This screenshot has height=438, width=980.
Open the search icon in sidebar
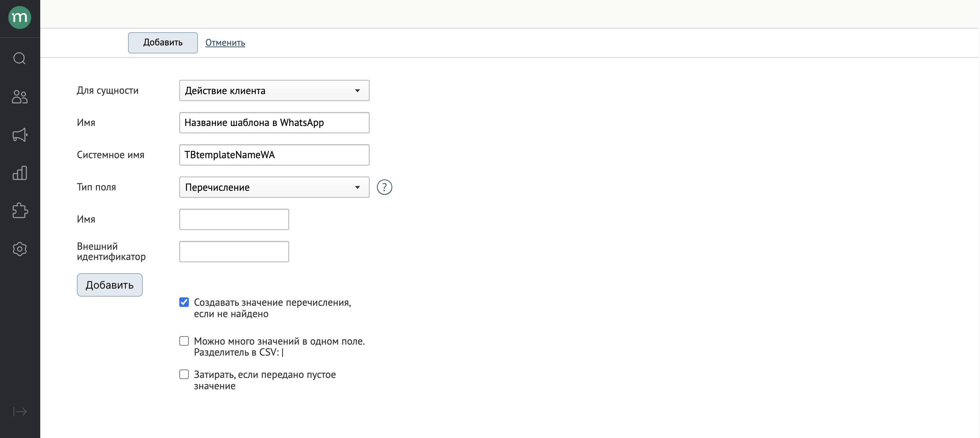click(19, 58)
